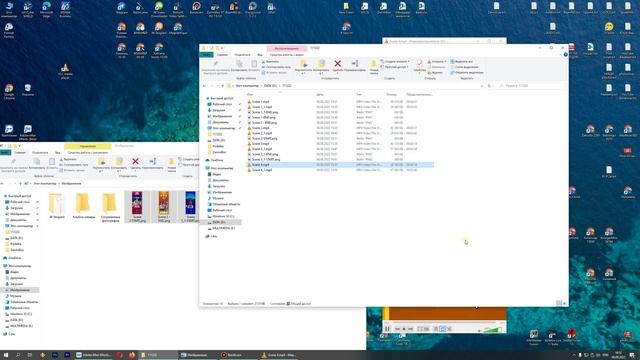Select highlighted 'Scene 4.mp4' row in front Explorer

point(340,164)
